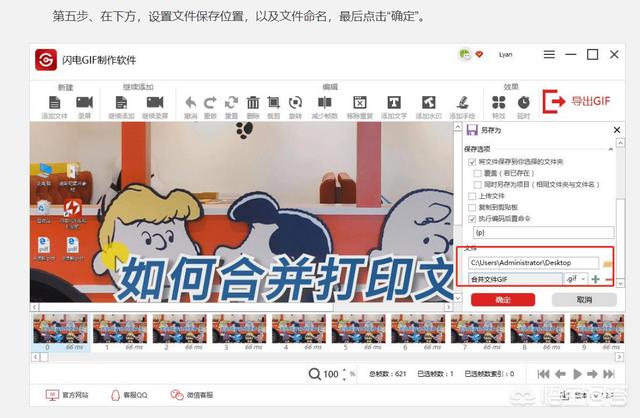640x418 pixels.
Task: Enable the 复制到剪贴板 checkbox
Action: click(x=472, y=207)
